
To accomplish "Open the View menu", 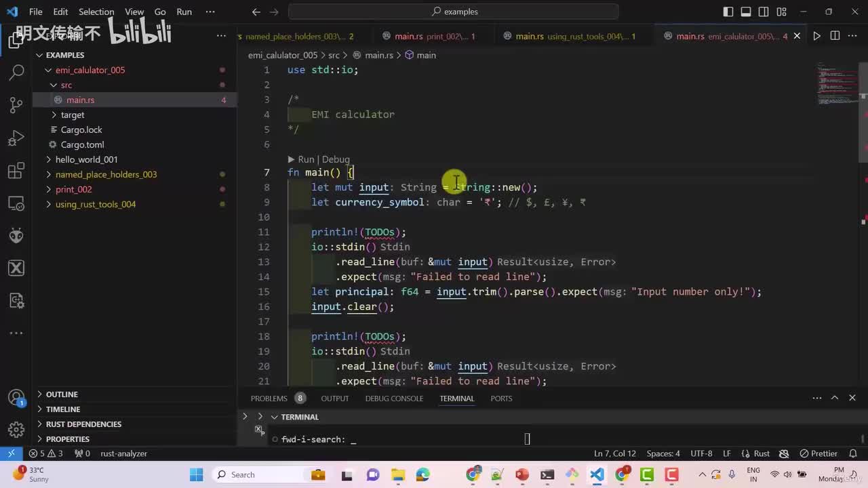I will point(134,12).
